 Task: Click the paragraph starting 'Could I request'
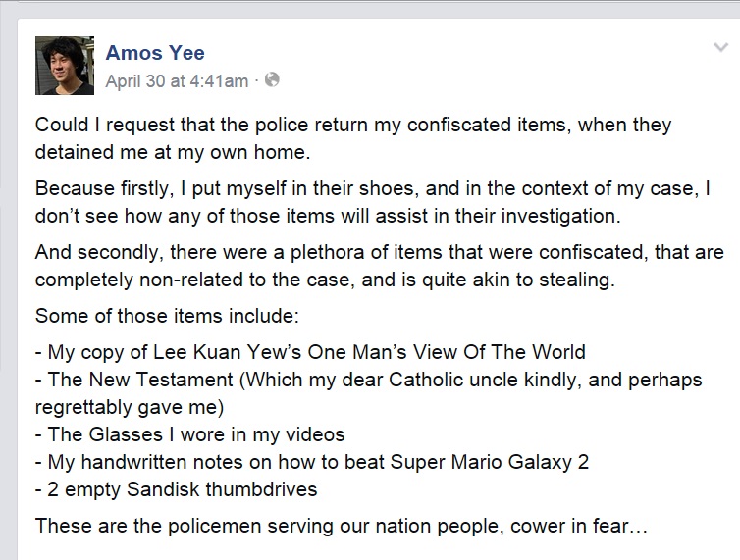(x=353, y=138)
